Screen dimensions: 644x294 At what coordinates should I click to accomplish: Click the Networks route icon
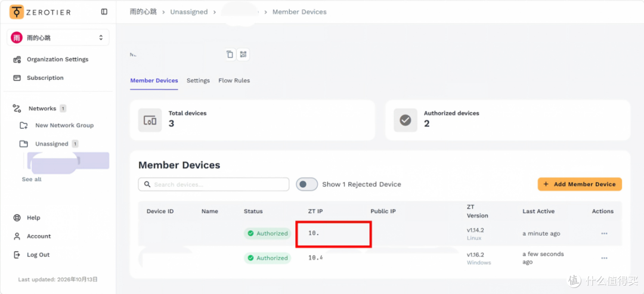(17, 109)
